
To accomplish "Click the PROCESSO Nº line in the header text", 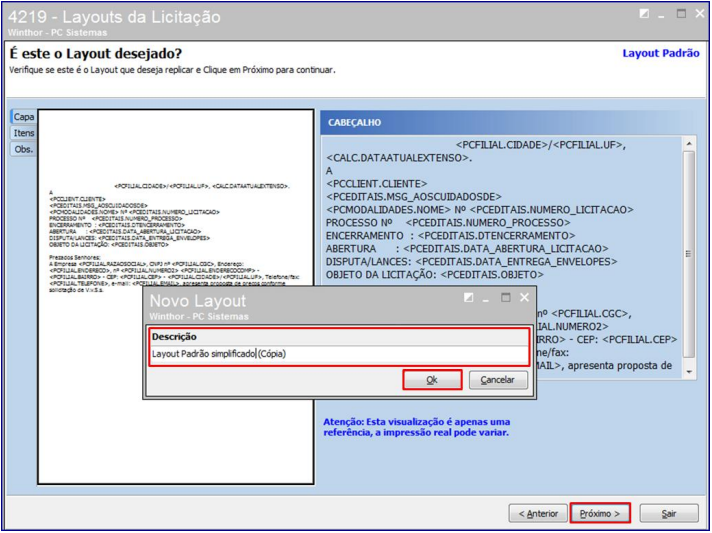I will point(448,223).
